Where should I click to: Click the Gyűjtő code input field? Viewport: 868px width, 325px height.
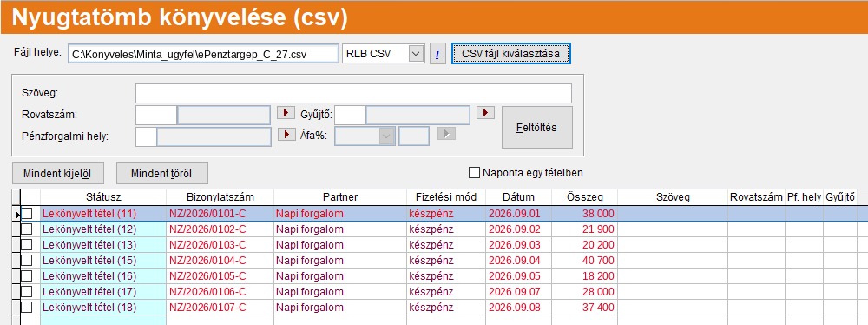point(350,116)
